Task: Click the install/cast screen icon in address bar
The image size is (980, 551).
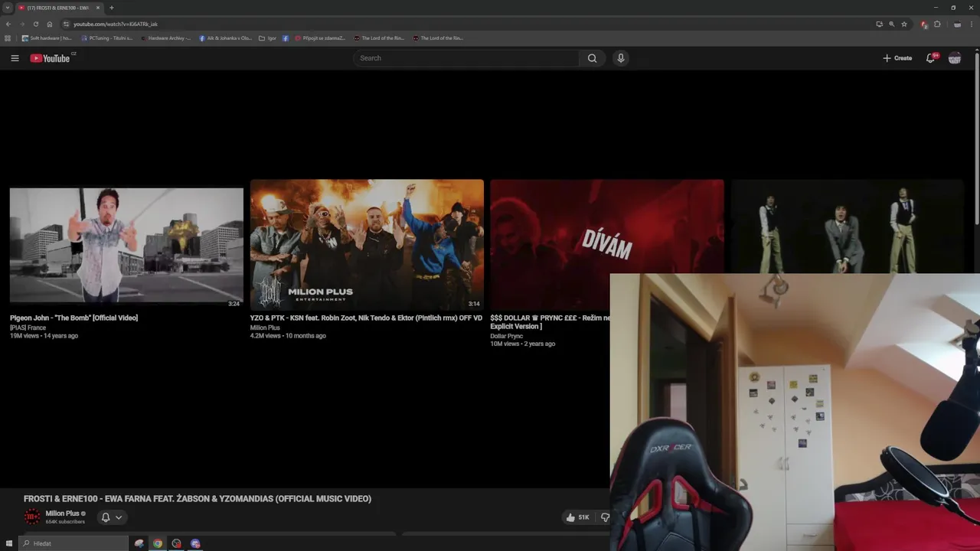Action: [879, 24]
